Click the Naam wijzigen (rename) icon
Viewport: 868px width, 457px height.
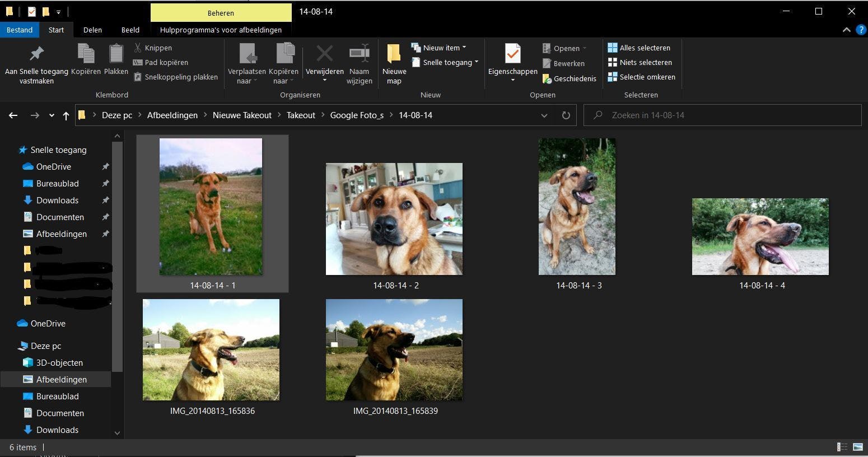[359, 54]
